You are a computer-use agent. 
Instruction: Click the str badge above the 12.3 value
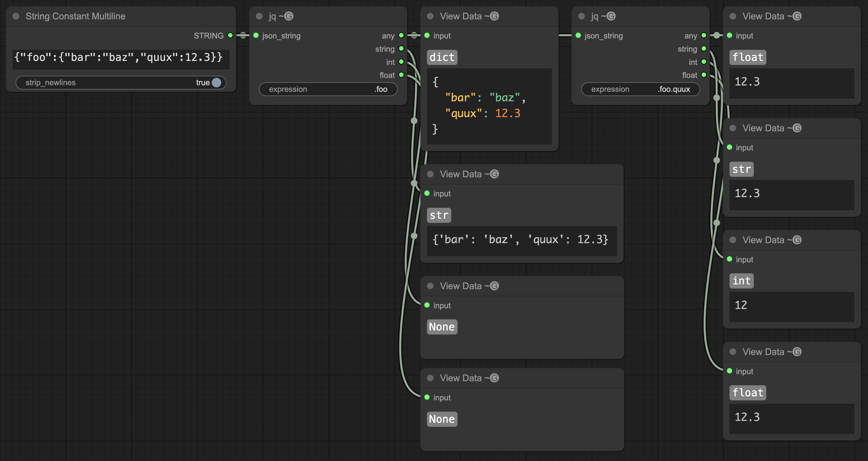pyautogui.click(x=742, y=169)
